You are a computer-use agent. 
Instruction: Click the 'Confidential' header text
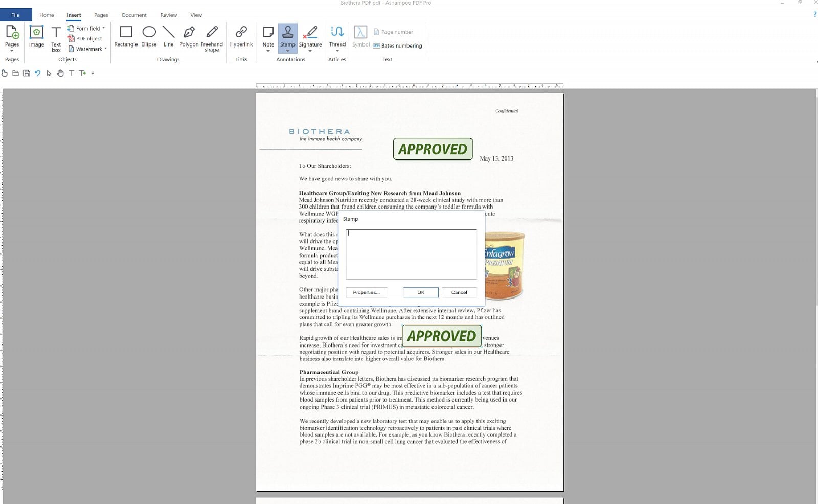tap(507, 111)
